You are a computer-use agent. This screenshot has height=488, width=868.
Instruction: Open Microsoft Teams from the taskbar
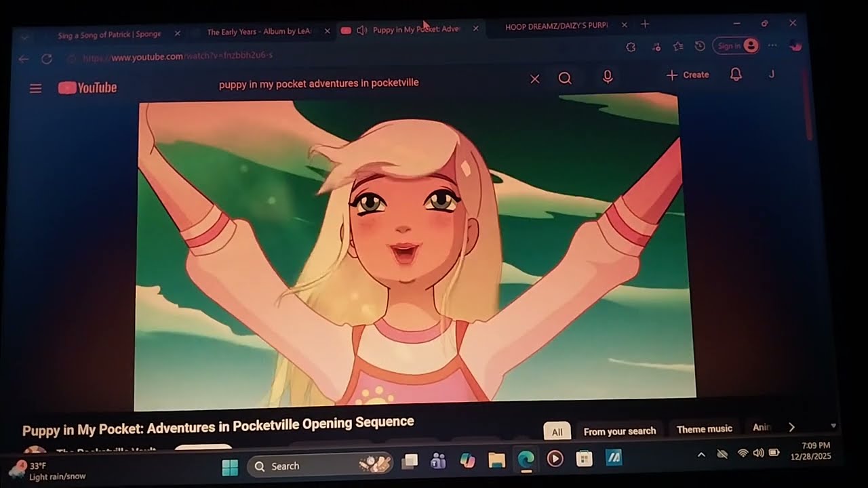(x=438, y=462)
